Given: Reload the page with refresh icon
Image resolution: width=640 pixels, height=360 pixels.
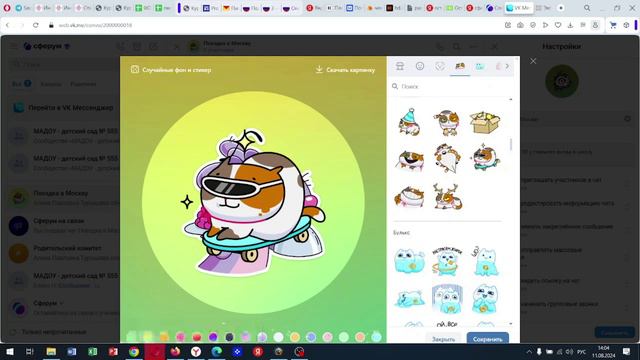Looking at the screenshot, I should (36, 25).
